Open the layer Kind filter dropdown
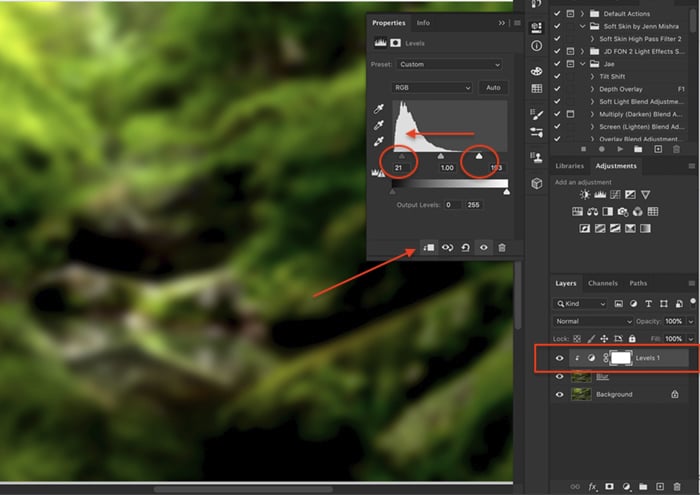The image size is (700, 495). pos(580,304)
